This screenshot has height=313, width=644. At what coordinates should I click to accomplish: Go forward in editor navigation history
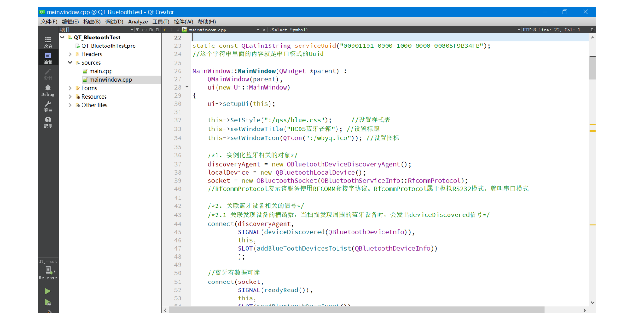[x=171, y=30]
